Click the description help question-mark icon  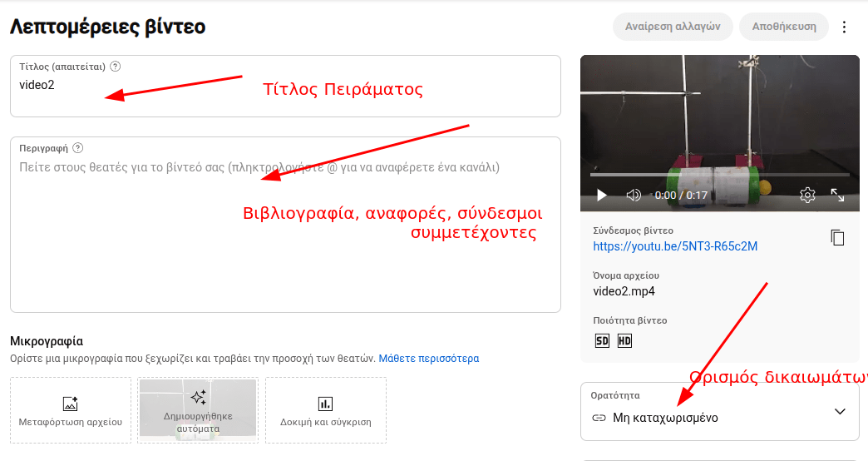point(78,148)
